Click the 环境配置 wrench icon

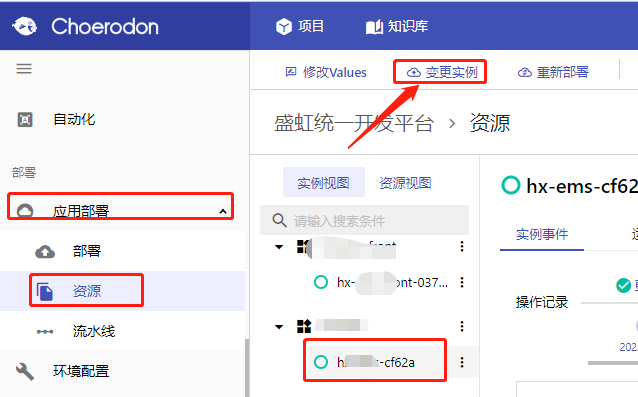(25, 371)
